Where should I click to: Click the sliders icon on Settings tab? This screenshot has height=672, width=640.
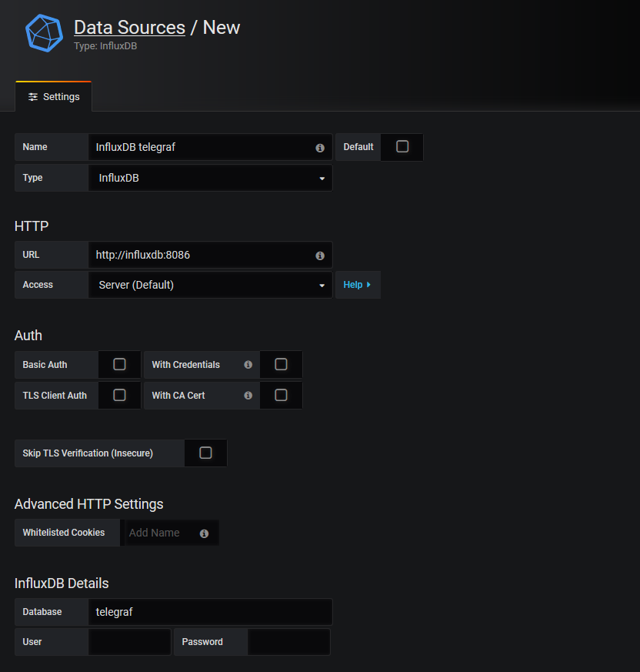coord(33,97)
